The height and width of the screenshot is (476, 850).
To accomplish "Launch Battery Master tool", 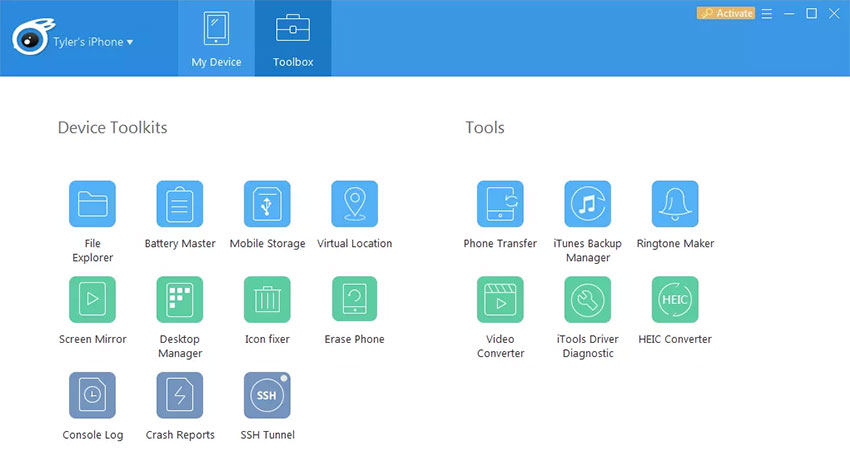I will 180,204.
